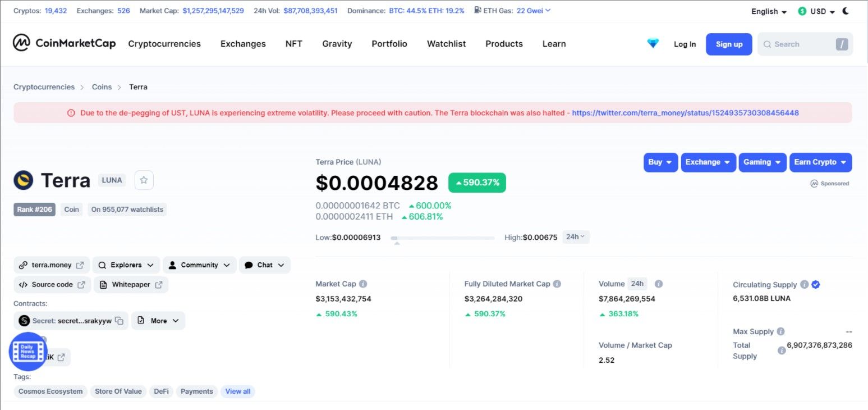Select the DeFi tag
Screen dimensions: 868x410
coord(161,391)
